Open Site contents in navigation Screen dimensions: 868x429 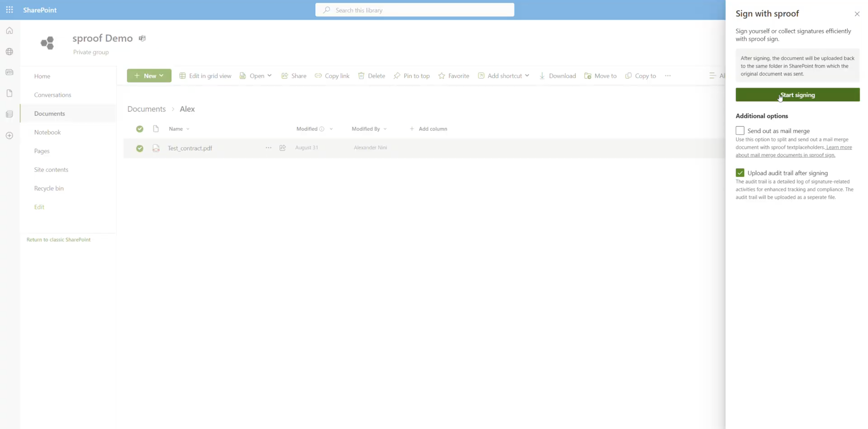click(51, 170)
